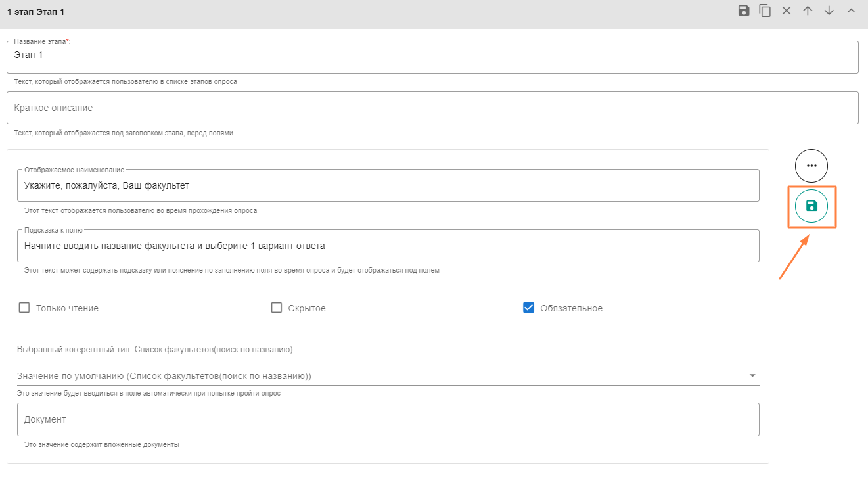Collapse the stage panel using the chevron

(851, 11)
